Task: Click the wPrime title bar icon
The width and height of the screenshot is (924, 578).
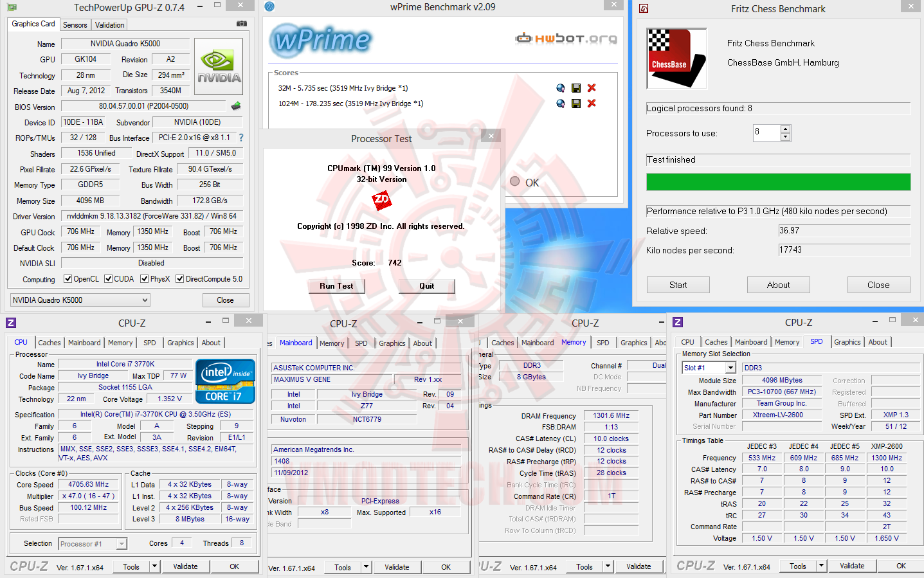Action: pos(269,6)
